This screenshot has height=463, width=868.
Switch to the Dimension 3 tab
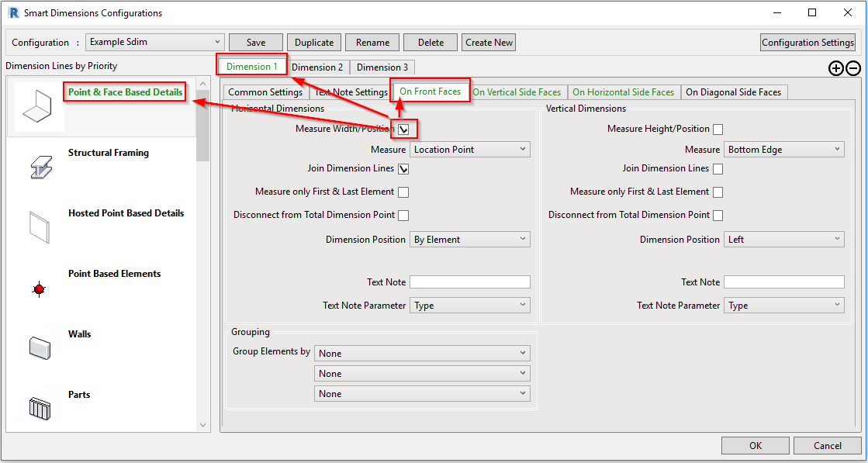(x=382, y=67)
